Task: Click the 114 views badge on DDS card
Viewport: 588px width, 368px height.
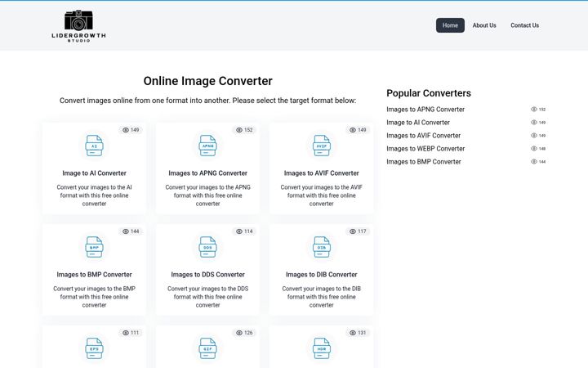Action: click(x=244, y=231)
